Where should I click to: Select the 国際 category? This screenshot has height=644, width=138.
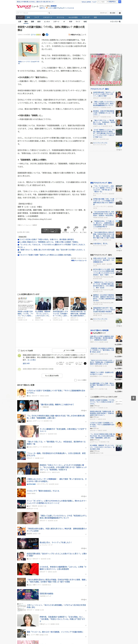pos(33,21)
